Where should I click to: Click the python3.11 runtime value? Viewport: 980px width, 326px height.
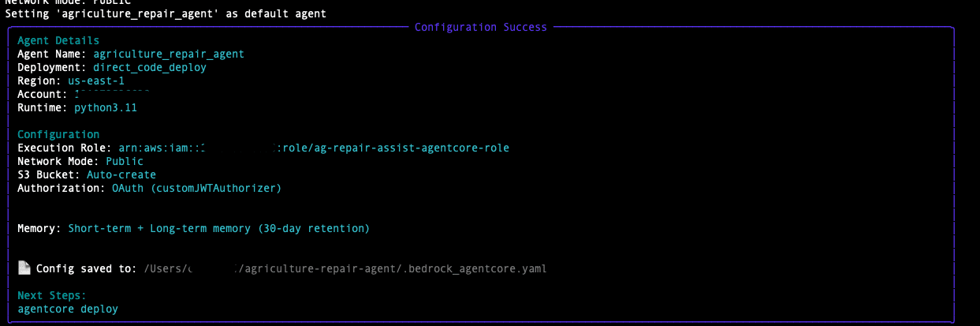point(106,107)
